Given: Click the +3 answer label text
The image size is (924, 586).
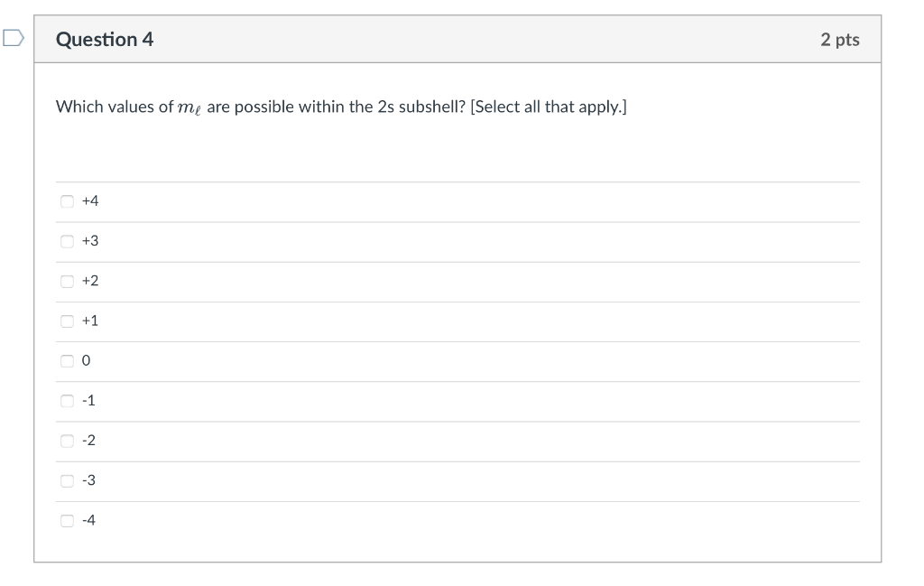Looking at the screenshot, I should (x=89, y=241).
